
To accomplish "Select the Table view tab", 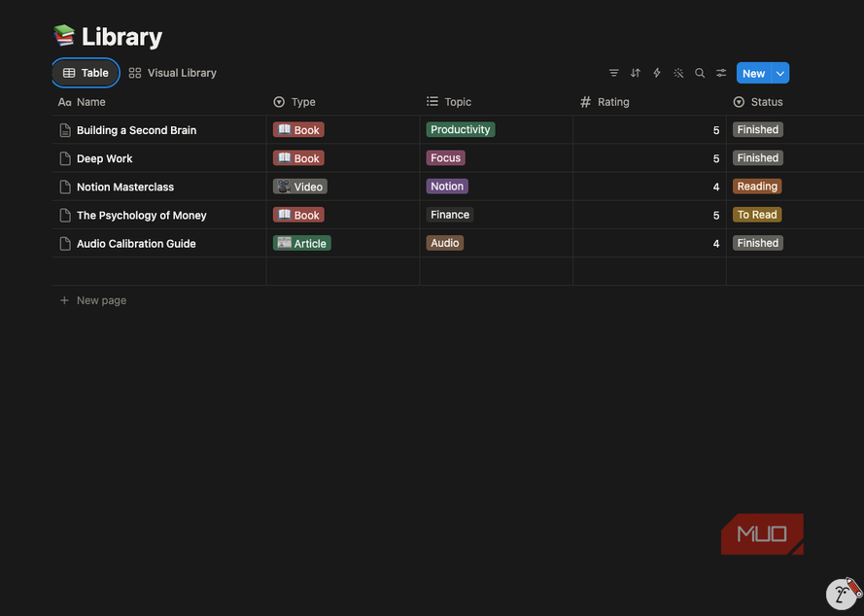I will pos(86,73).
